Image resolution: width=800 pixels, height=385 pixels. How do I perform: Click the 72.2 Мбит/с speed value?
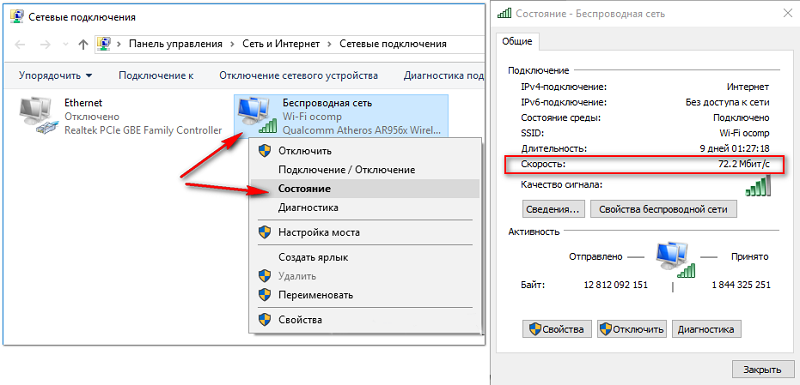[x=743, y=165]
